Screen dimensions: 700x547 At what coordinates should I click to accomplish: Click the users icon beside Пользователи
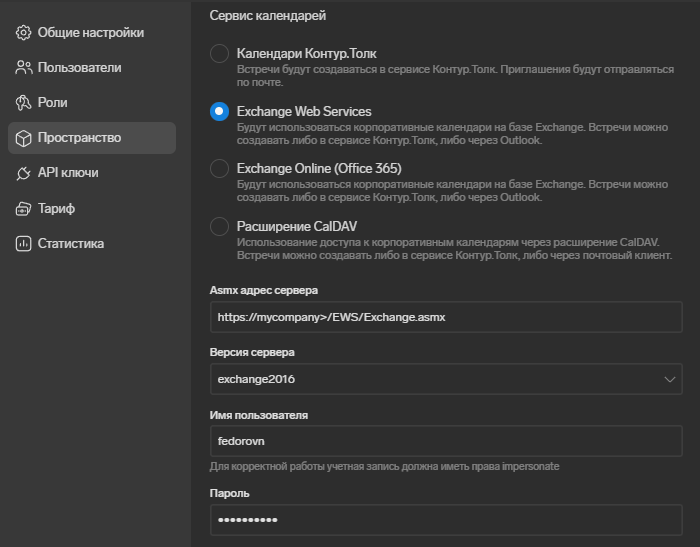tap(24, 68)
